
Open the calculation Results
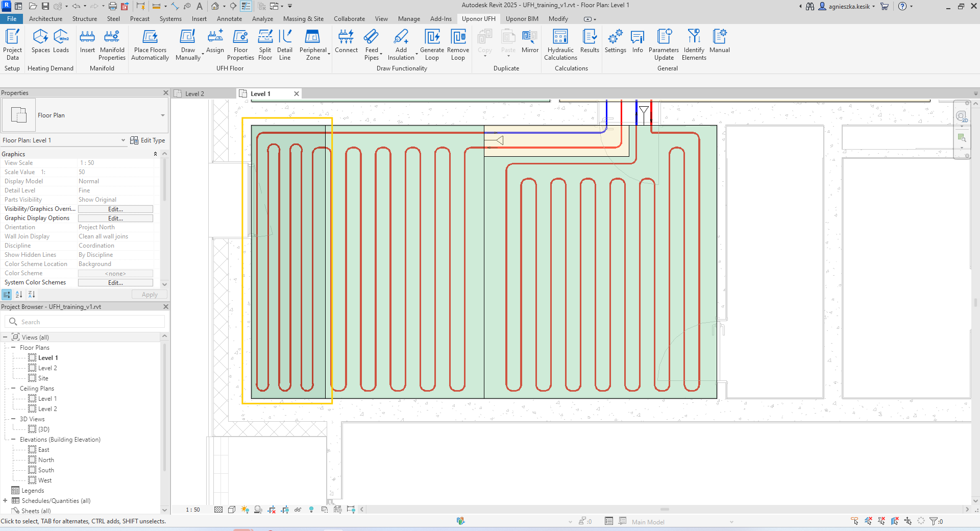pyautogui.click(x=590, y=41)
